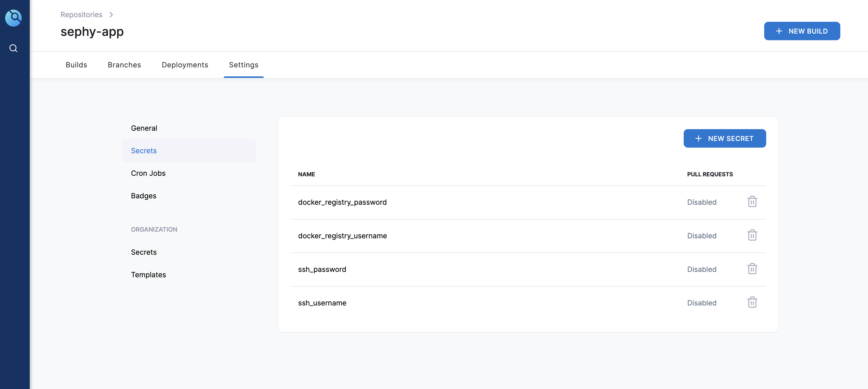Click the Drone logo in sidebar
Viewport: 868px width, 389px height.
(x=14, y=18)
